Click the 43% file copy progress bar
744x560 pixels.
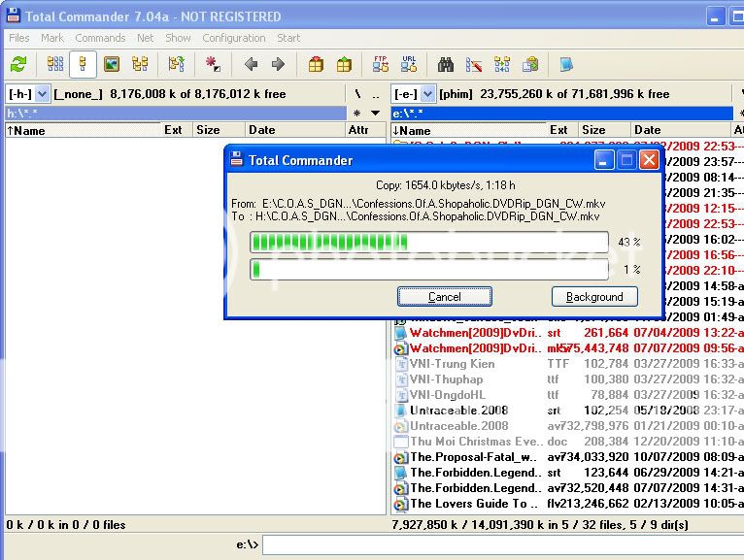coord(428,242)
